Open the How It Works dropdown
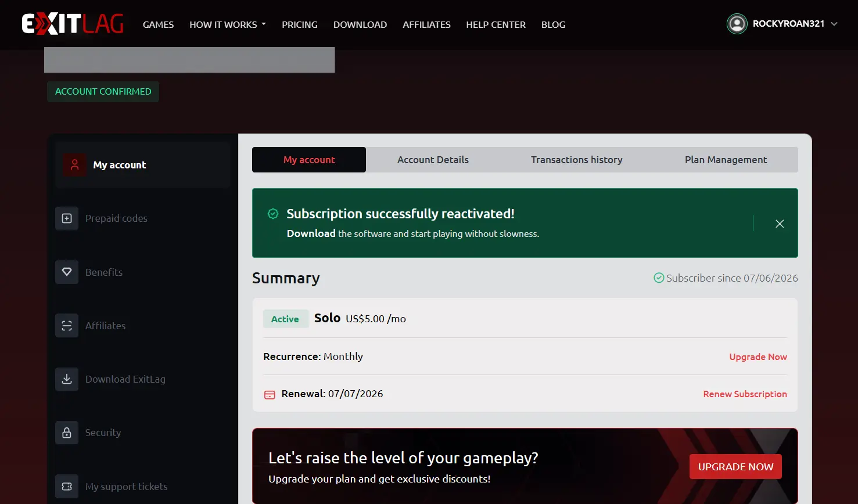The height and width of the screenshot is (504, 858). pos(228,24)
